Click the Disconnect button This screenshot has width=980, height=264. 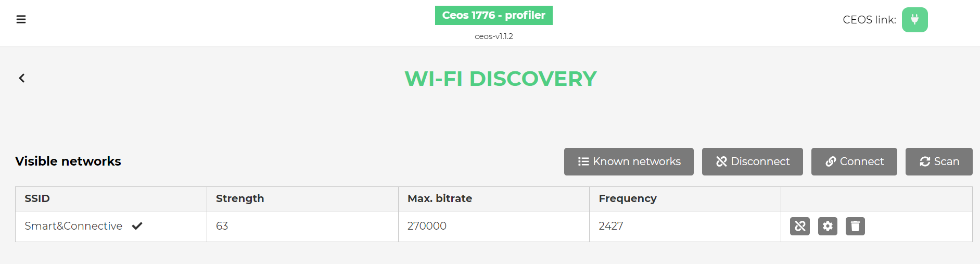[x=753, y=161]
